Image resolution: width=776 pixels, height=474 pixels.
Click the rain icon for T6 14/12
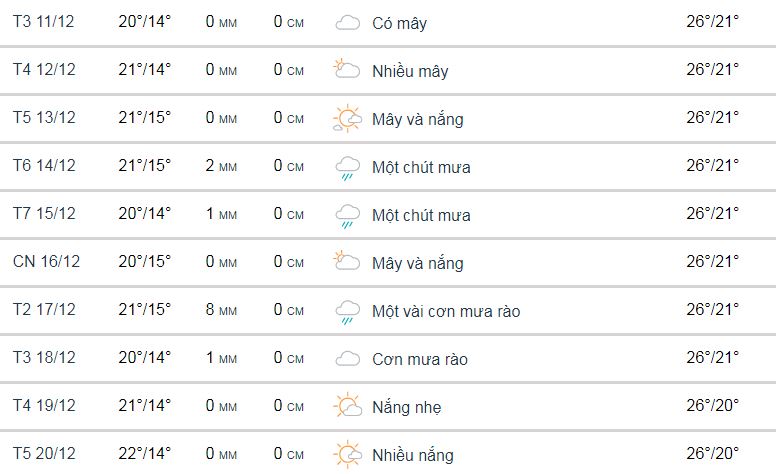pyautogui.click(x=347, y=168)
